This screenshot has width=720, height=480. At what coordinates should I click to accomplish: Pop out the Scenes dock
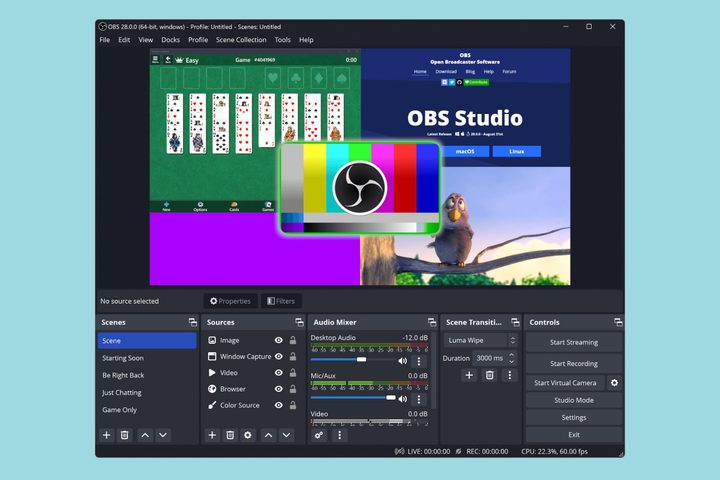(x=193, y=322)
